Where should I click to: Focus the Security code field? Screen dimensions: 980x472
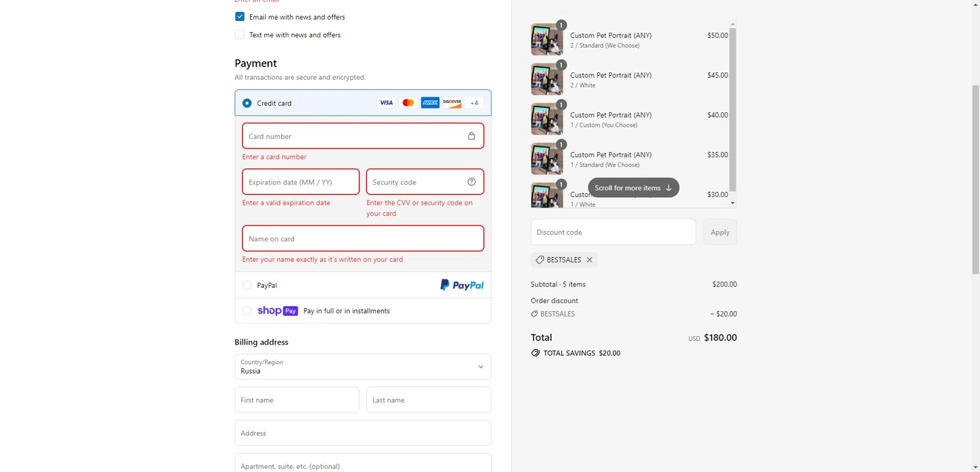[425, 181]
